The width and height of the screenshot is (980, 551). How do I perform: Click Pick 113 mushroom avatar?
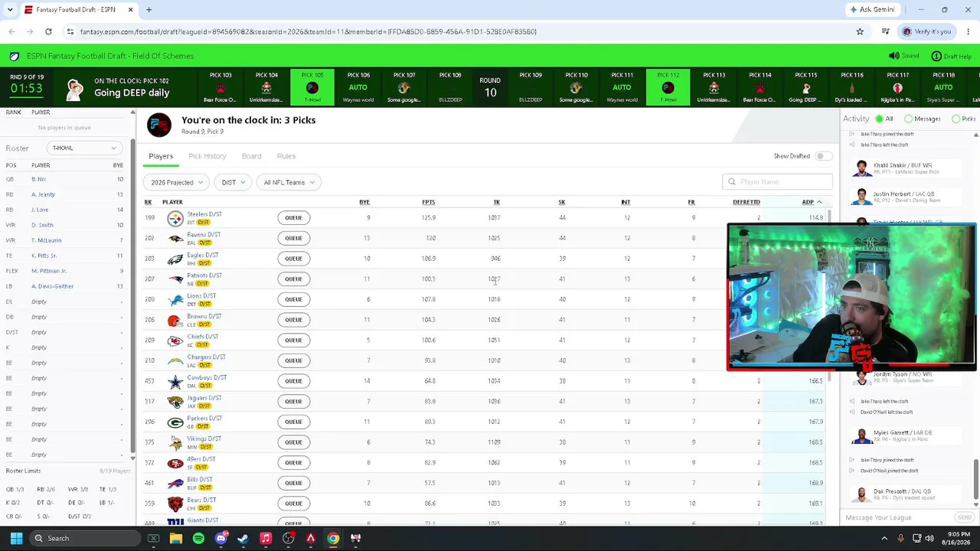click(x=714, y=88)
